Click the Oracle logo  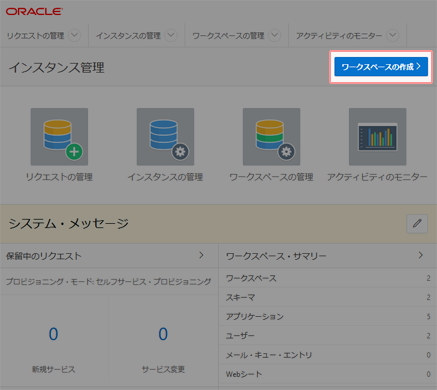[x=34, y=11]
